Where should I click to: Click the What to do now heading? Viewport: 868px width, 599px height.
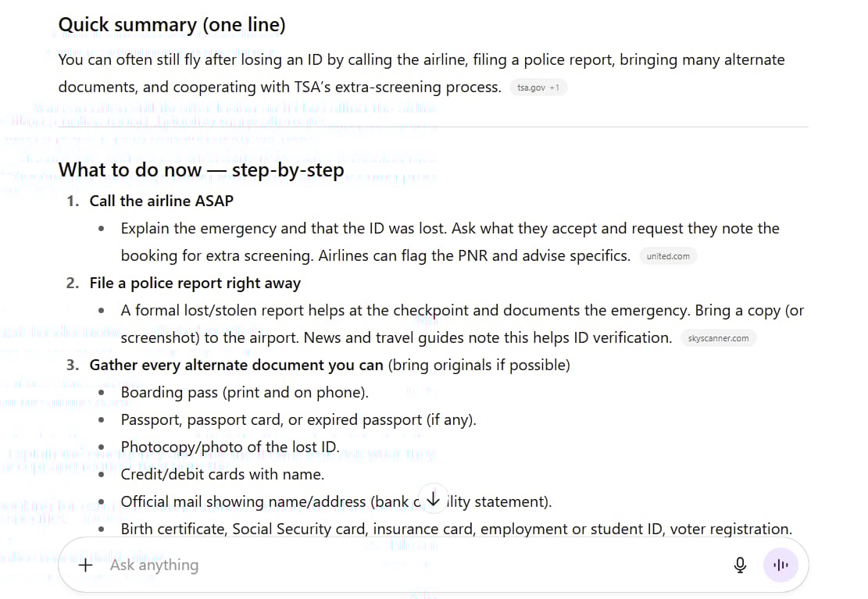pos(201,169)
